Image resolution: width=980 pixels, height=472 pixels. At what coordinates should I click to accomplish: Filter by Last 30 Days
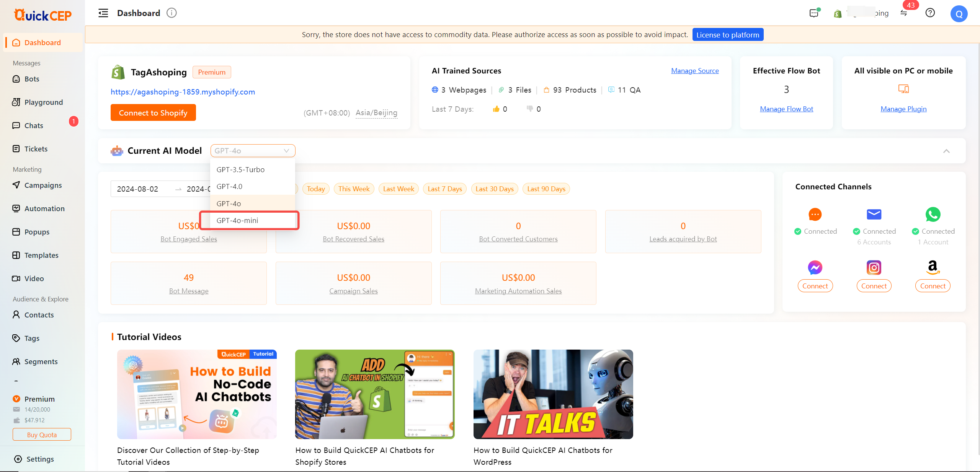pyautogui.click(x=495, y=189)
